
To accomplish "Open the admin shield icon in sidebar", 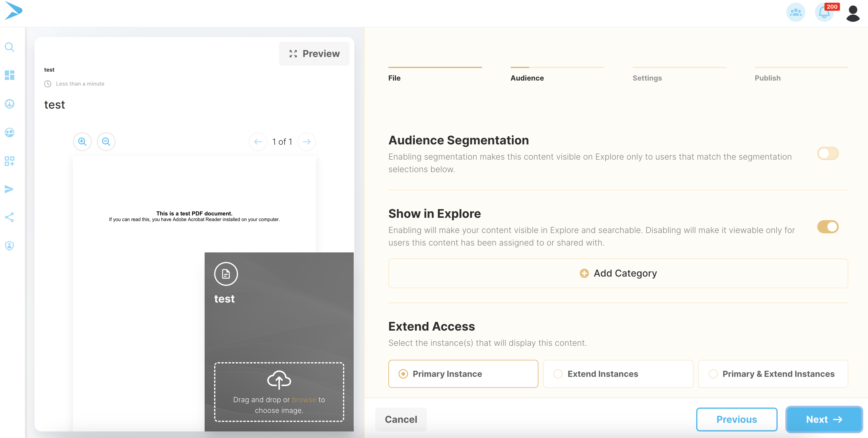I will coord(10,246).
